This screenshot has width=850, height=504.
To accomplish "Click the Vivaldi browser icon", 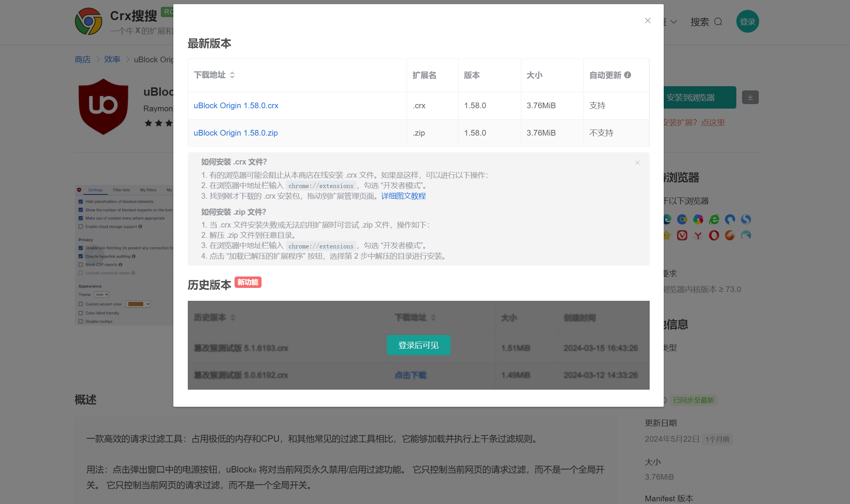I will 682,235.
